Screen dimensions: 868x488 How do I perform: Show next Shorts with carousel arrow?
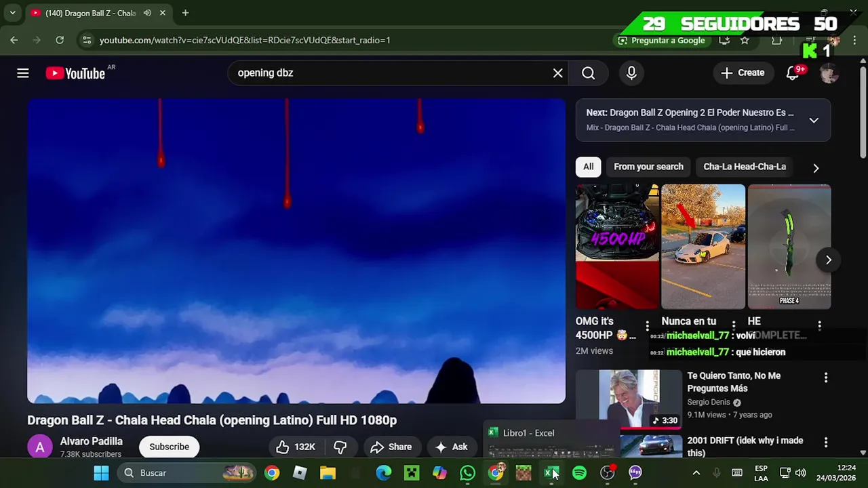(x=828, y=260)
